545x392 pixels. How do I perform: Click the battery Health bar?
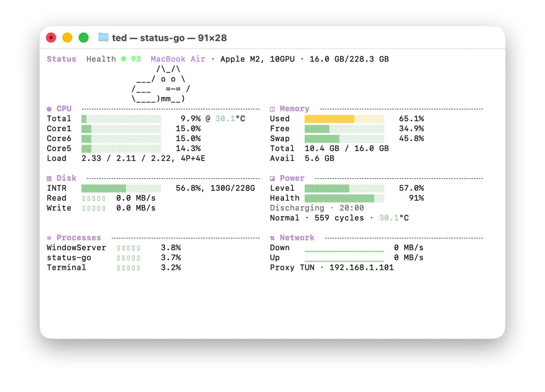(345, 198)
